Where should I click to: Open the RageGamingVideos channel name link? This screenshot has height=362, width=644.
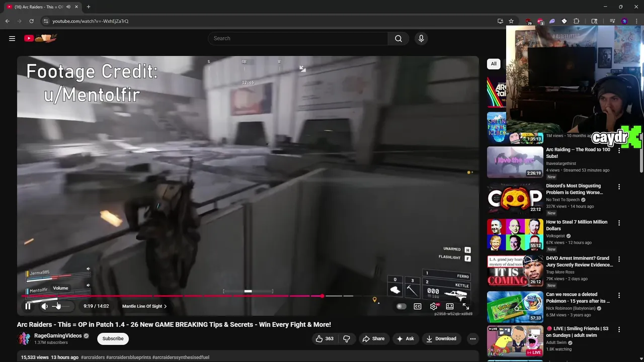coord(58,336)
